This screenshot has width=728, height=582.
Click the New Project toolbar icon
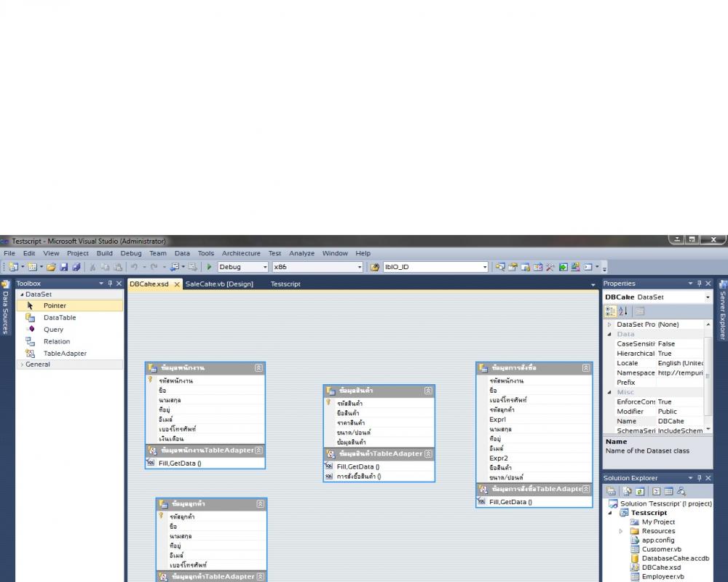(13, 267)
